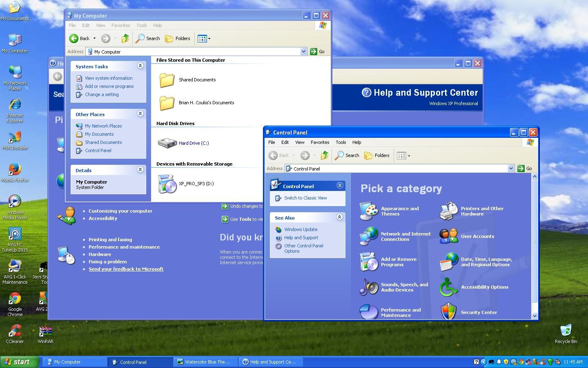Screen dimensions: 588x368
Task: Open User Accounts category icon
Action: tap(449, 236)
